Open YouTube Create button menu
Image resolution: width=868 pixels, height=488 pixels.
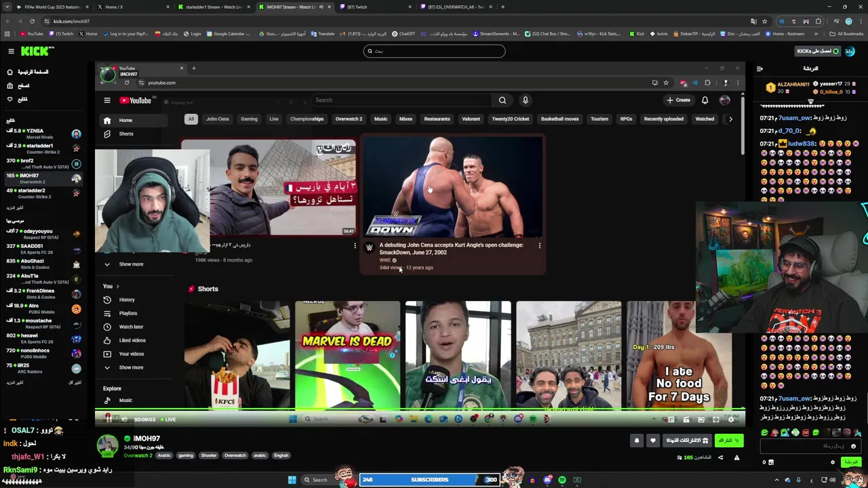click(678, 100)
